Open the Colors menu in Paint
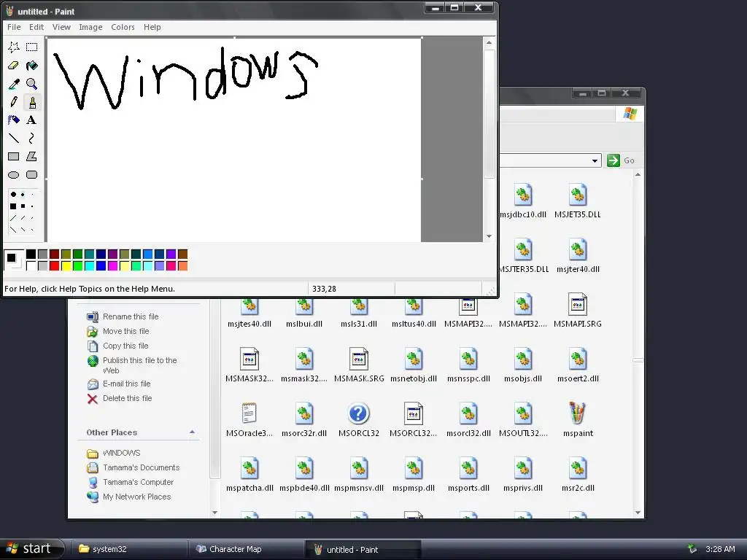The height and width of the screenshot is (560, 747). (123, 27)
